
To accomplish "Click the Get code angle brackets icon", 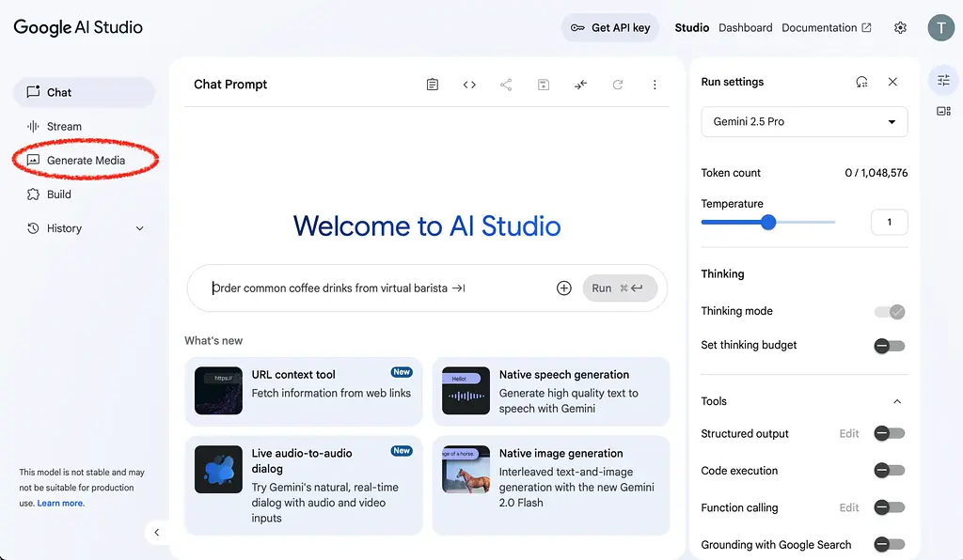I will coord(469,84).
